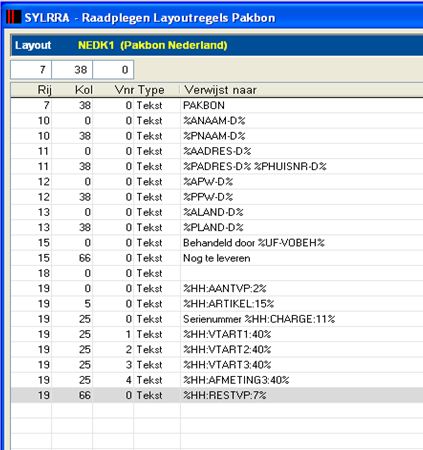
Task: Click the Vnr Type column header
Action: [x=136, y=90]
